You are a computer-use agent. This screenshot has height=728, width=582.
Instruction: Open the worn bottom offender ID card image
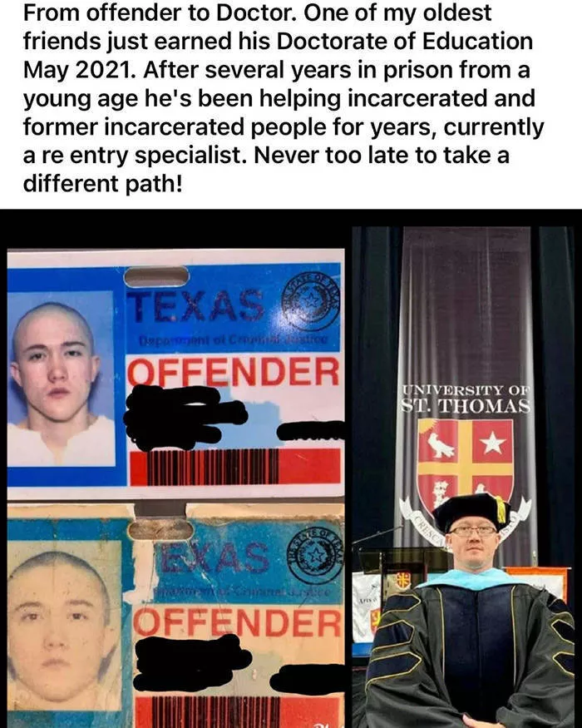(176, 615)
